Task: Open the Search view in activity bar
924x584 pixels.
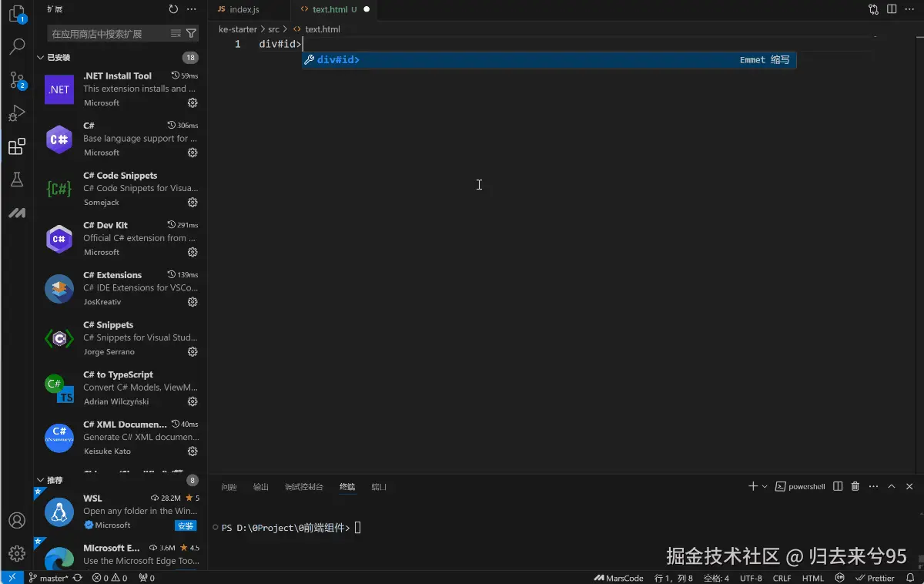Action: point(17,47)
